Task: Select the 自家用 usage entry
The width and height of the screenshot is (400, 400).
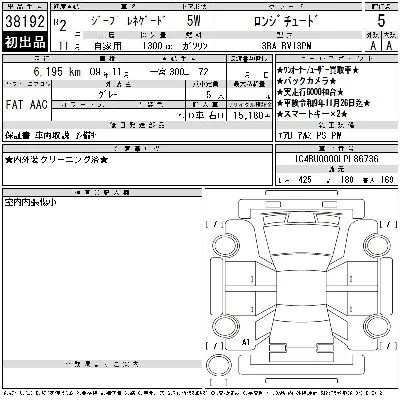Action: pos(107,46)
